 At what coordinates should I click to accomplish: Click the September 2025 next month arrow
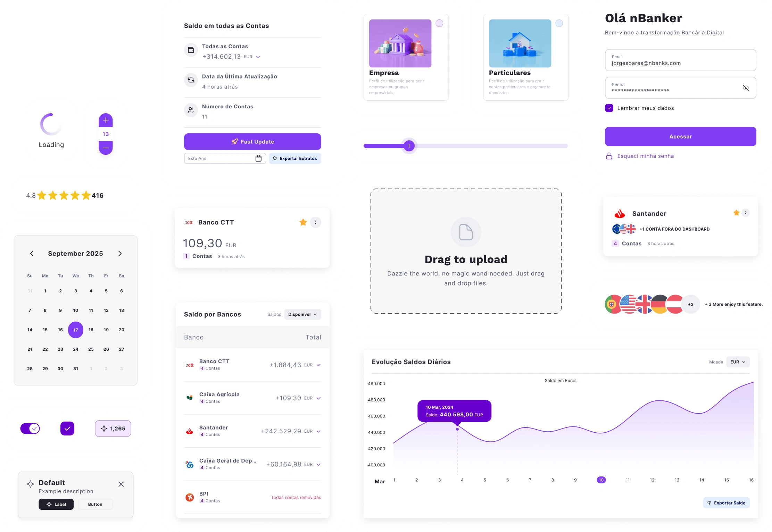tap(120, 253)
